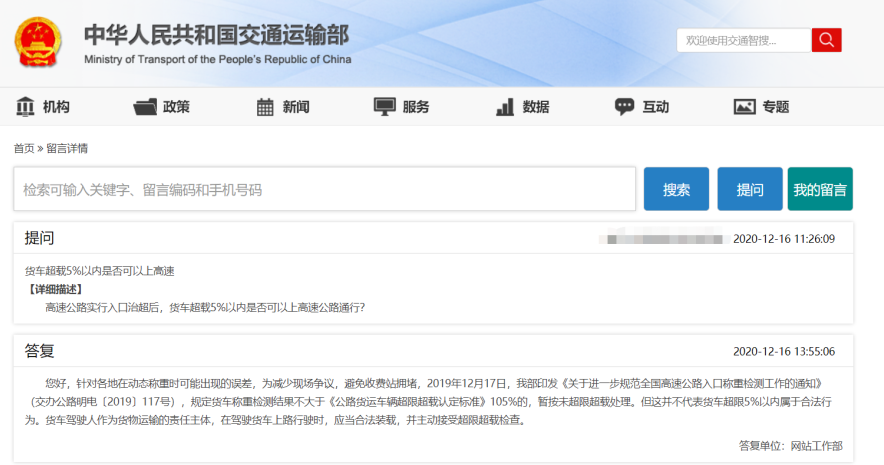The height and width of the screenshot is (465, 884).
Task: Click the 服务 monitor icon
Action: point(385,107)
